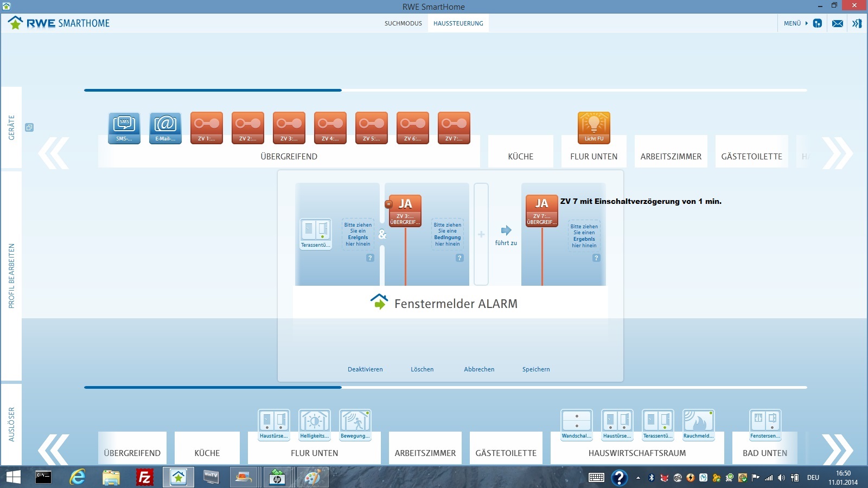Image resolution: width=868 pixels, height=488 pixels.
Task: Add another condition with the plus column
Action: click(x=481, y=234)
